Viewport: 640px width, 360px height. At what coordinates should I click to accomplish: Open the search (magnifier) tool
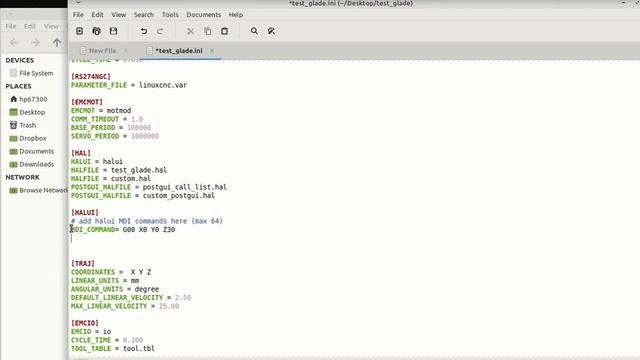click(254, 31)
